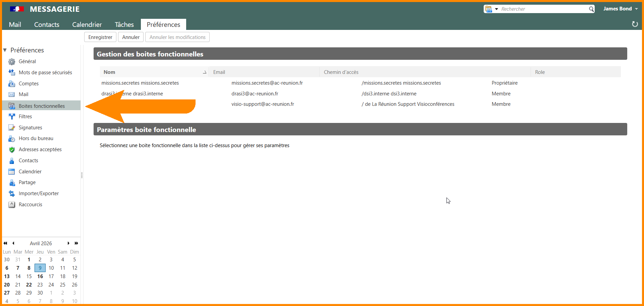The height and width of the screenshot is (306, 644).
Task: Collapse the Préférences tree section
Action: pos(5,50)
